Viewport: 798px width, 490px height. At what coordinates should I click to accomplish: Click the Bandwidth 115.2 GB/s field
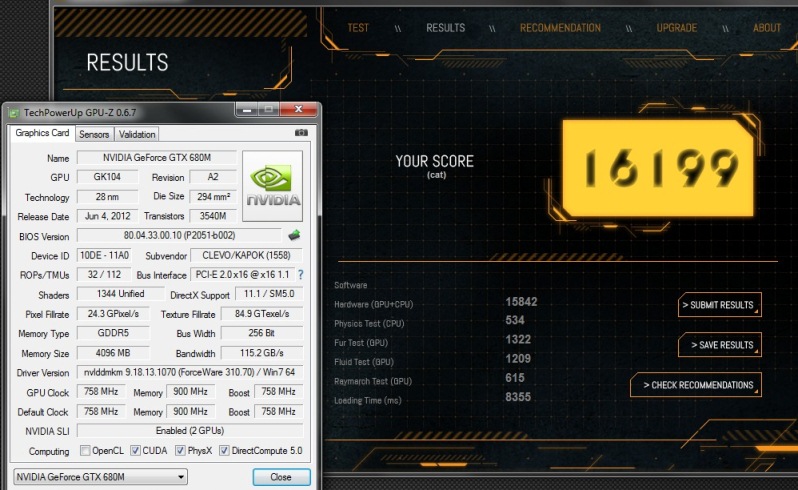pos(262,353)
